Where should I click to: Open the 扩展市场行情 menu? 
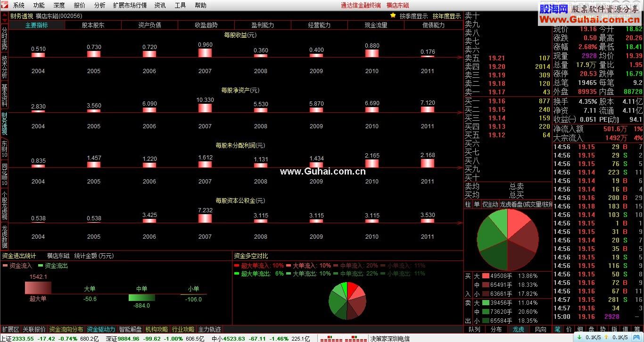[x=130, y=6]
